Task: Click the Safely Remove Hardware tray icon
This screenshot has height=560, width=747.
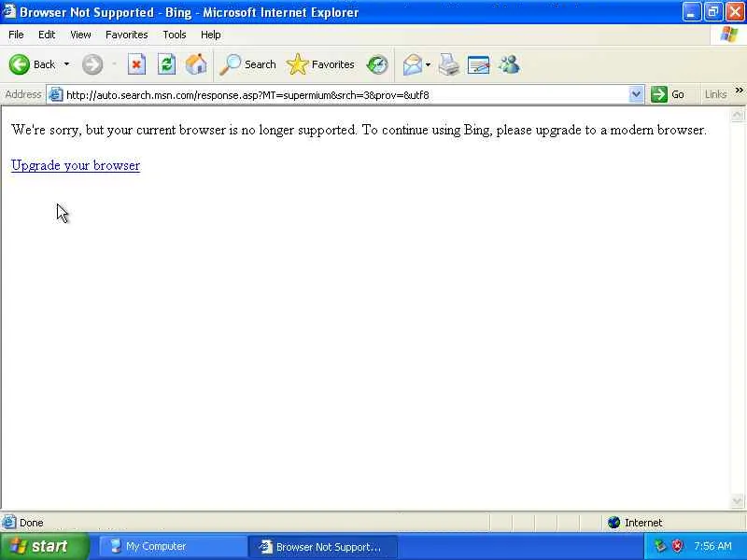Action: click(x=660, y=546)
